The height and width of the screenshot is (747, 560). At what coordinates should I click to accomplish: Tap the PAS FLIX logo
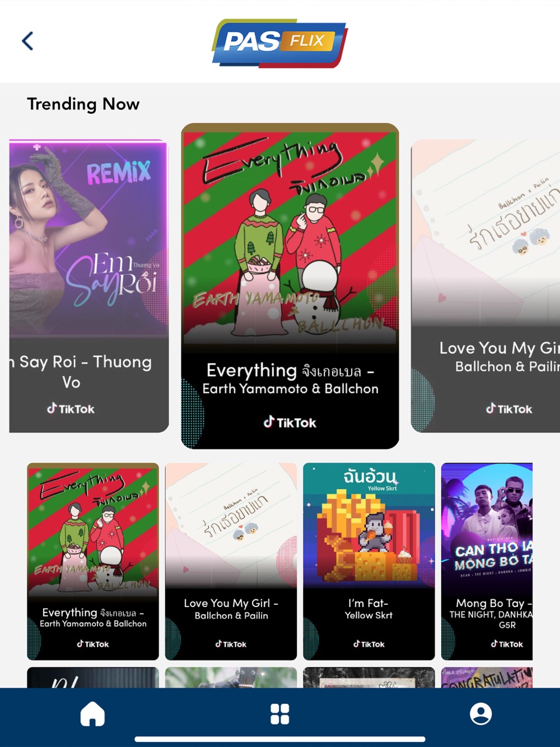(279, 43)
